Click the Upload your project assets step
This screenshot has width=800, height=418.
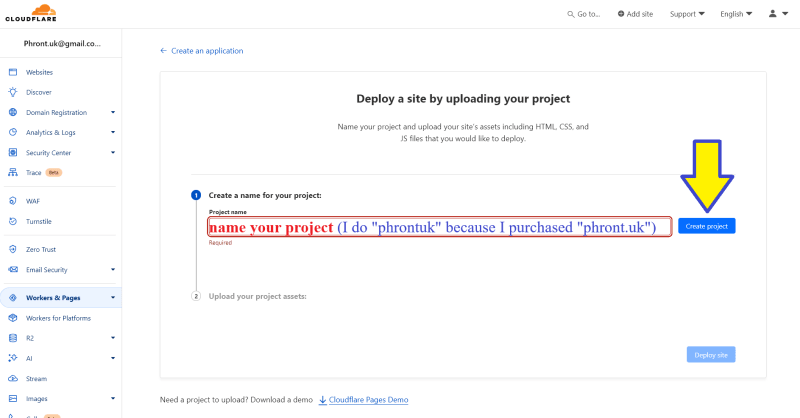point(257,296)
